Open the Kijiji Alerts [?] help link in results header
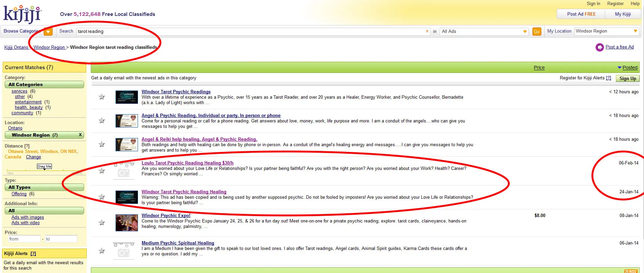 click(x=608, y=78)
